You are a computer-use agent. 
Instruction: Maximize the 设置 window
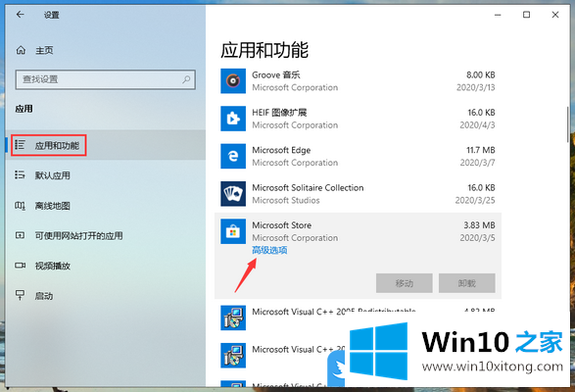pyautogui.click(x=526, y=15)
